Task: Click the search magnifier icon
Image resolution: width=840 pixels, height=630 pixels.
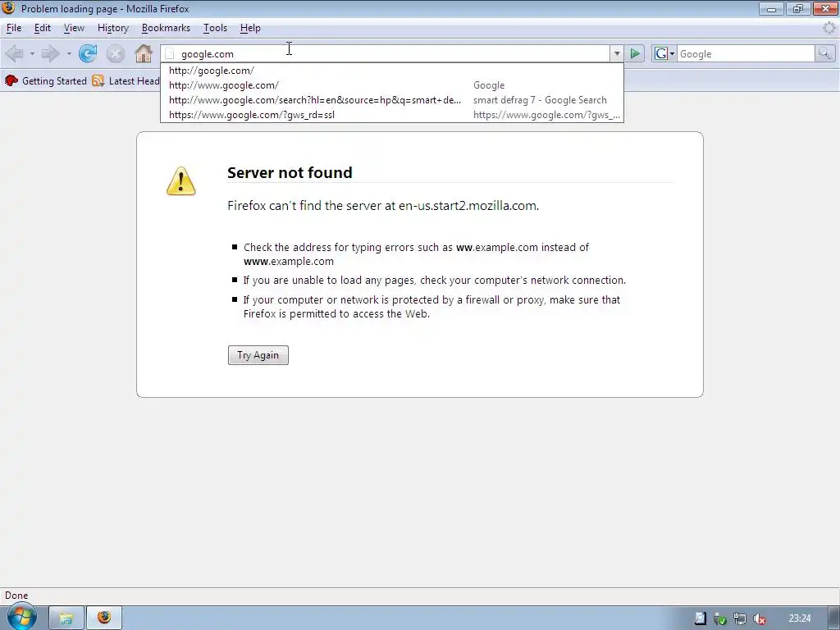Action: (824, 53)
